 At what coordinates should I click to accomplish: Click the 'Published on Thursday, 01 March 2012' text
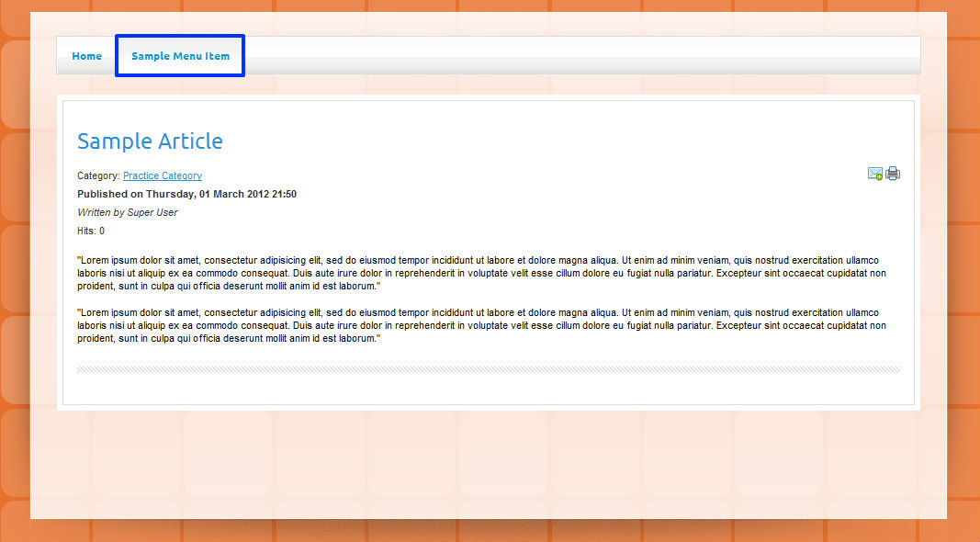(186, 194)
